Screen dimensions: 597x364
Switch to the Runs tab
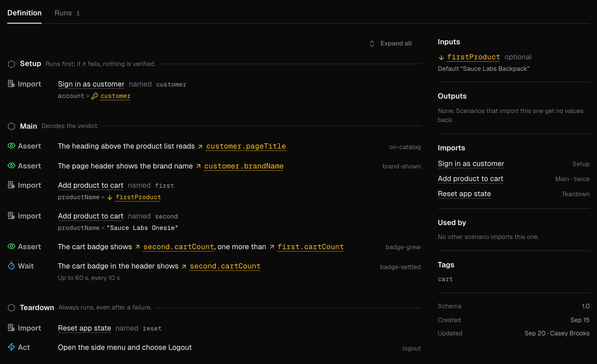click(67, 13)
